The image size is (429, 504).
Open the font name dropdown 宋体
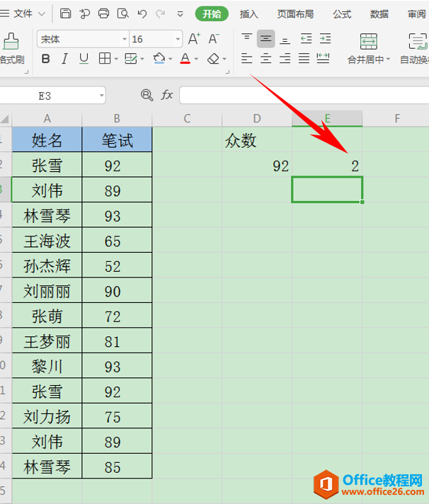(x=125, y=39)
